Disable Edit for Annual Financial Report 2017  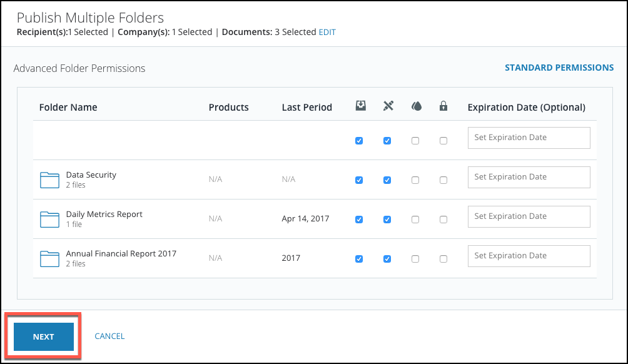(x=387, y=258)
